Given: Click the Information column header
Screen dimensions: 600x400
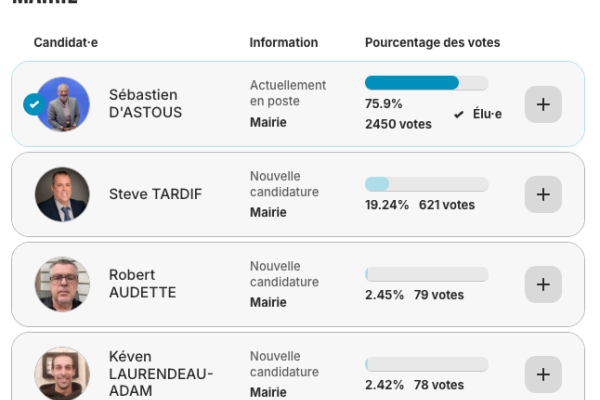Looking at the screenshot, I should (x=284, y=43).
